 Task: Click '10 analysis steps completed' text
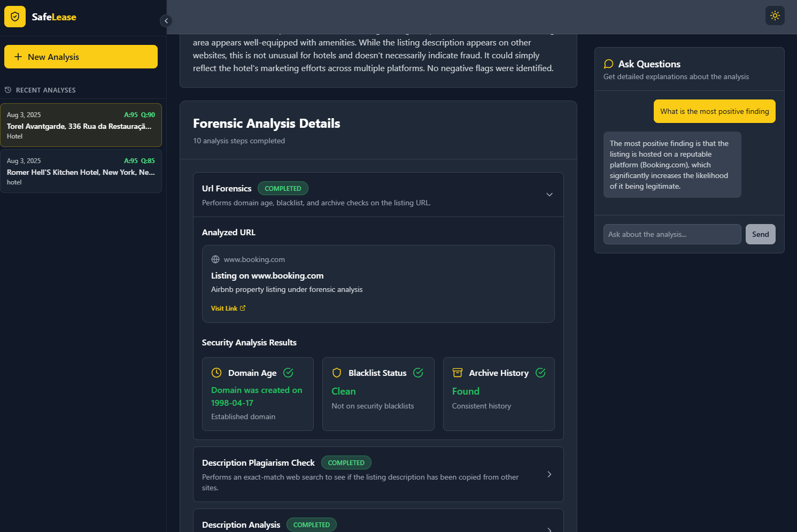(x=239, y=141)
